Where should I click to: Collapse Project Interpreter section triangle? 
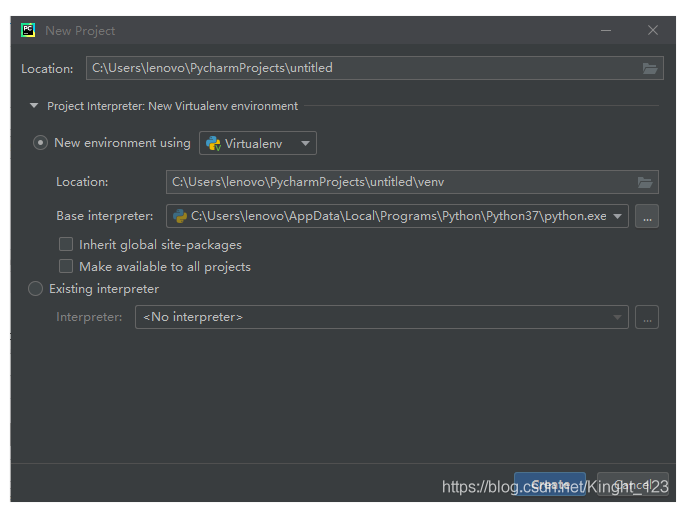[34, 106]
